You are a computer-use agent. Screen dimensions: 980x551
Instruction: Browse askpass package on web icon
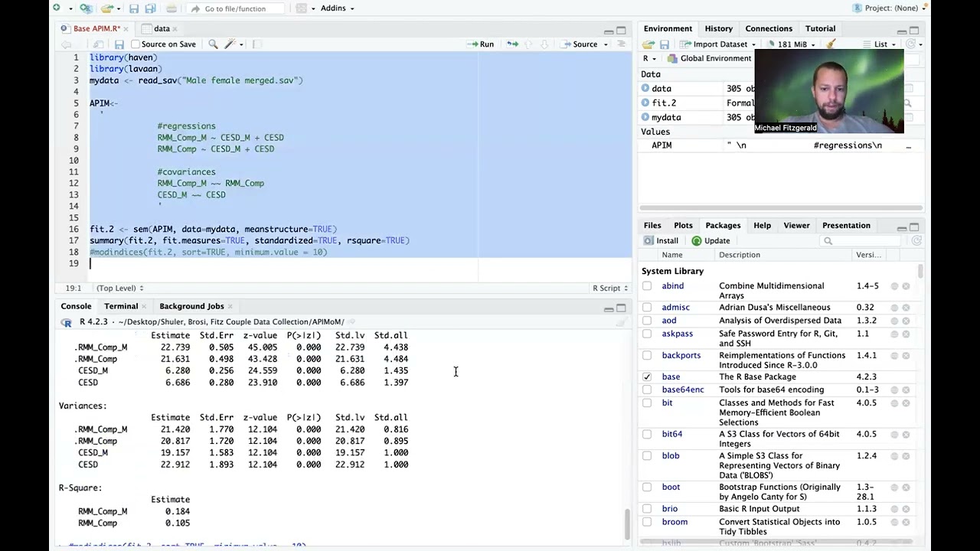tap(893, 334)
